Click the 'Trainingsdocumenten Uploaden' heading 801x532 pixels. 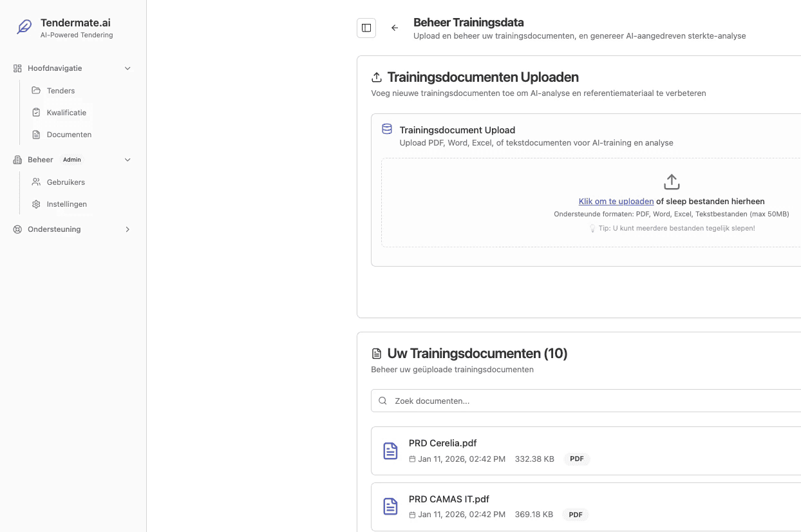(483, 77)
